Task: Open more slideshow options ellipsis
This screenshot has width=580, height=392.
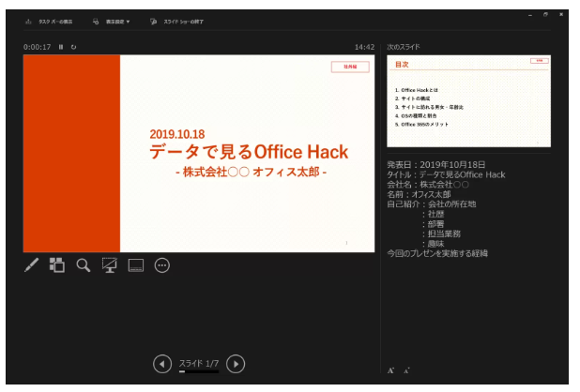Action: (x=161, y=265)
